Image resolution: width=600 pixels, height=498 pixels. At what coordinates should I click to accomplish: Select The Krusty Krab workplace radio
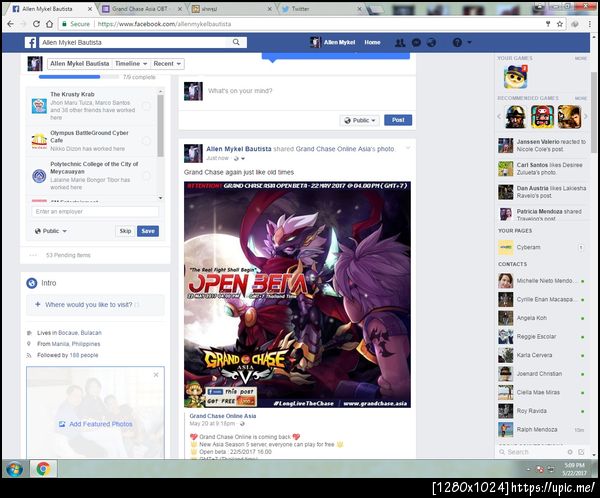[146, 106]
